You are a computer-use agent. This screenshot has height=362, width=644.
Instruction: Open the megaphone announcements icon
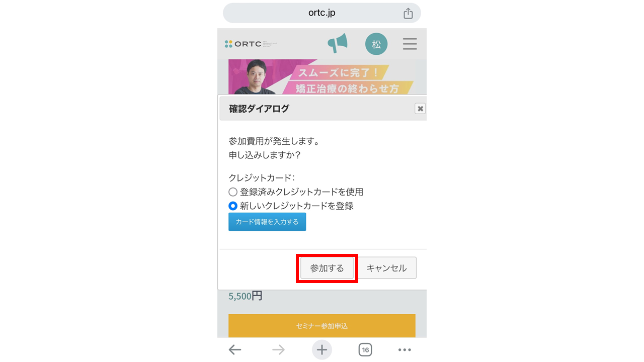click(337, 44)
